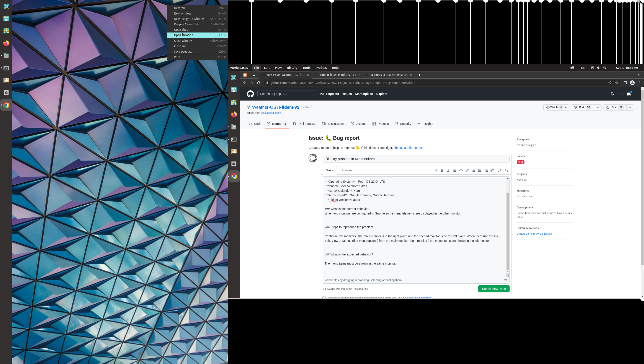Submit the new issue
The width and height of the screenshot is (644, 364).
(x=494, y=289)
